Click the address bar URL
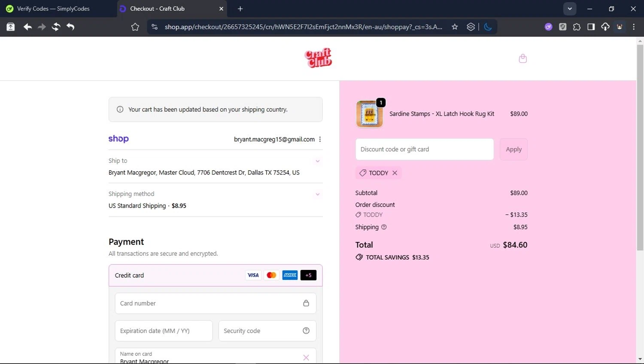The width and height of the screenshot is (644, 364). tap(303, 27)
